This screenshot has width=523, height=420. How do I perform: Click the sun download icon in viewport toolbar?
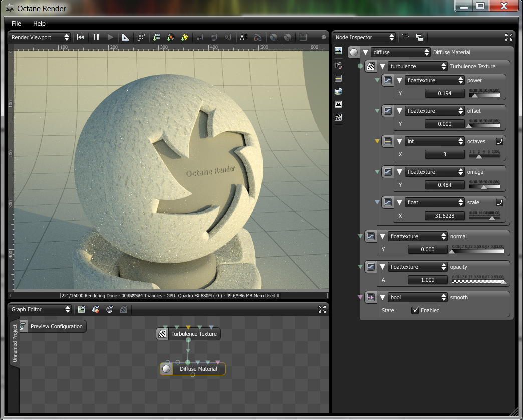click(184, 37)
